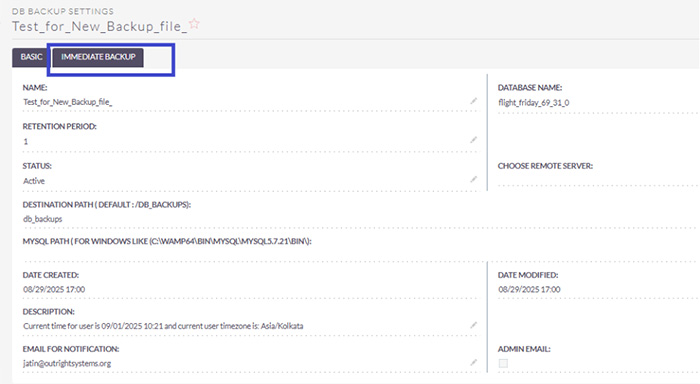Select the Date Modified value
The image size is (700, 384).
529,289
